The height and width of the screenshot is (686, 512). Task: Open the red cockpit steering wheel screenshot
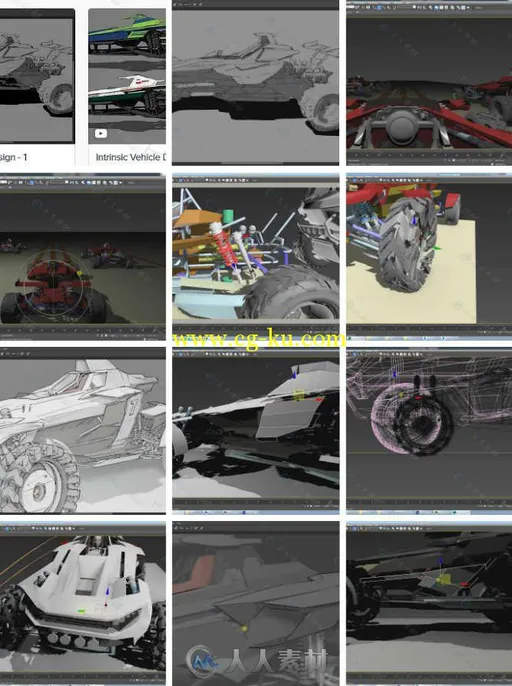coord(429,83)
